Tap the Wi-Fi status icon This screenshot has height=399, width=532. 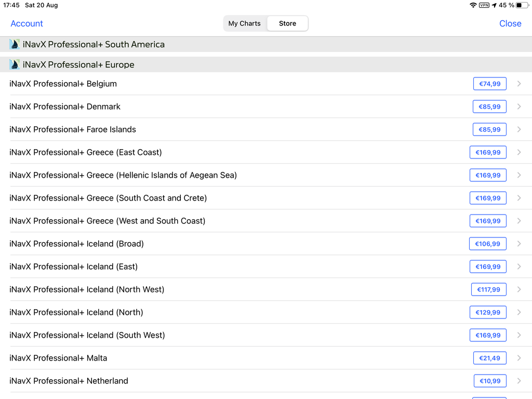tap(473, 5)
